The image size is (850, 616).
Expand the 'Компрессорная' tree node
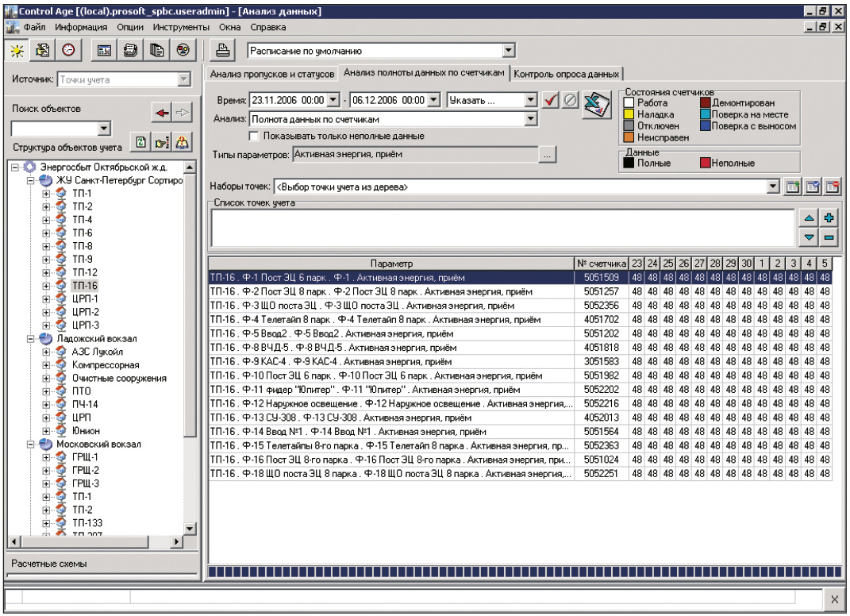(x=46, y=365)
